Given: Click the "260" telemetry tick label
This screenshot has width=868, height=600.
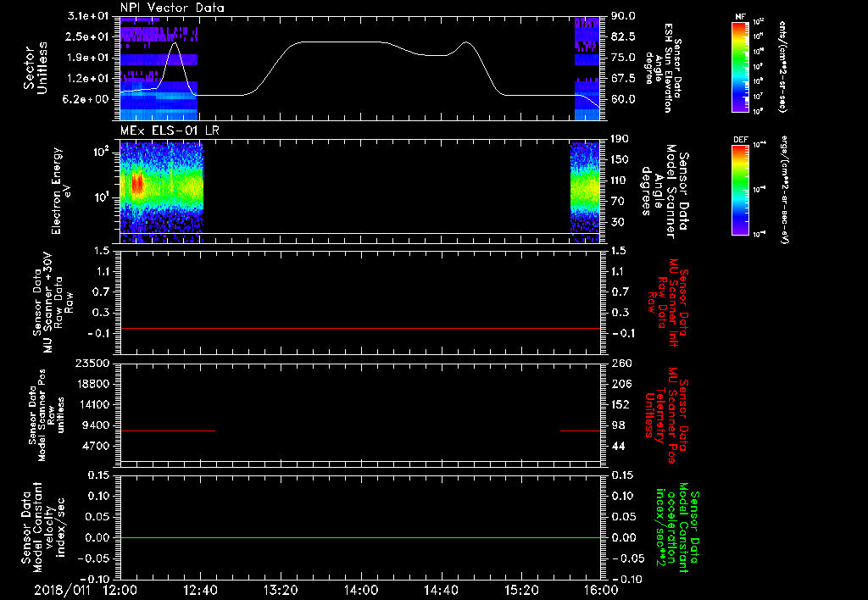Looking at the screenshot, I should [x=620, y=363].
